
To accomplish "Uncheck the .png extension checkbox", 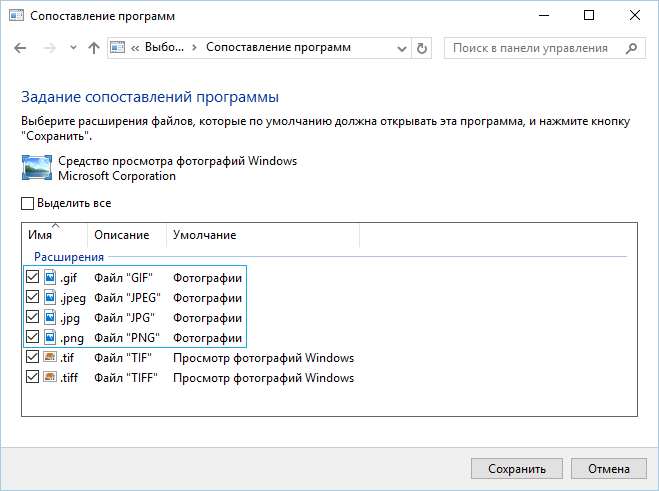I will click(33, 337).
